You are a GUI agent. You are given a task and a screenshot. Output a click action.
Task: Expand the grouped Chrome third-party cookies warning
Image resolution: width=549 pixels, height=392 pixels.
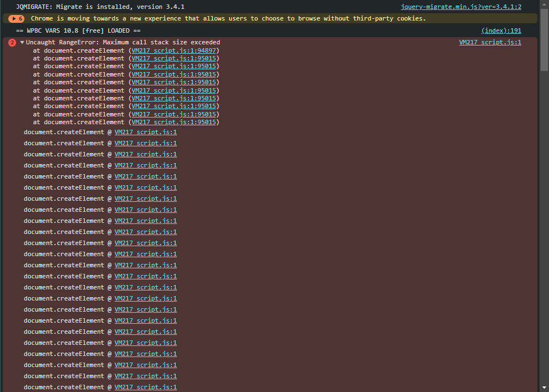13,19
